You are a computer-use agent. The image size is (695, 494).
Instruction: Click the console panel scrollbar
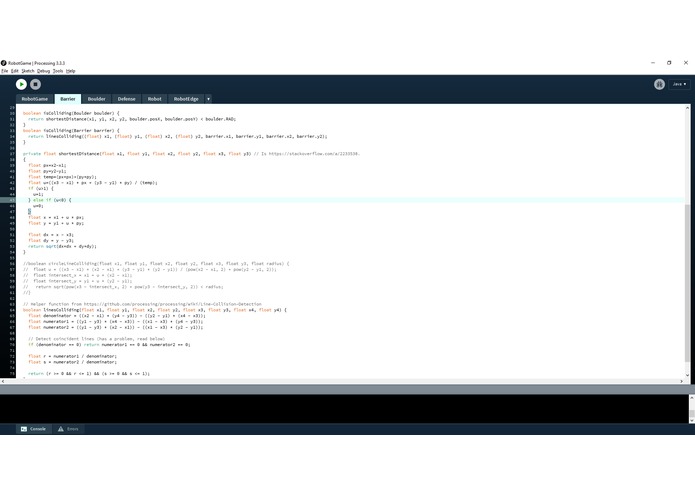coord(691,409)
